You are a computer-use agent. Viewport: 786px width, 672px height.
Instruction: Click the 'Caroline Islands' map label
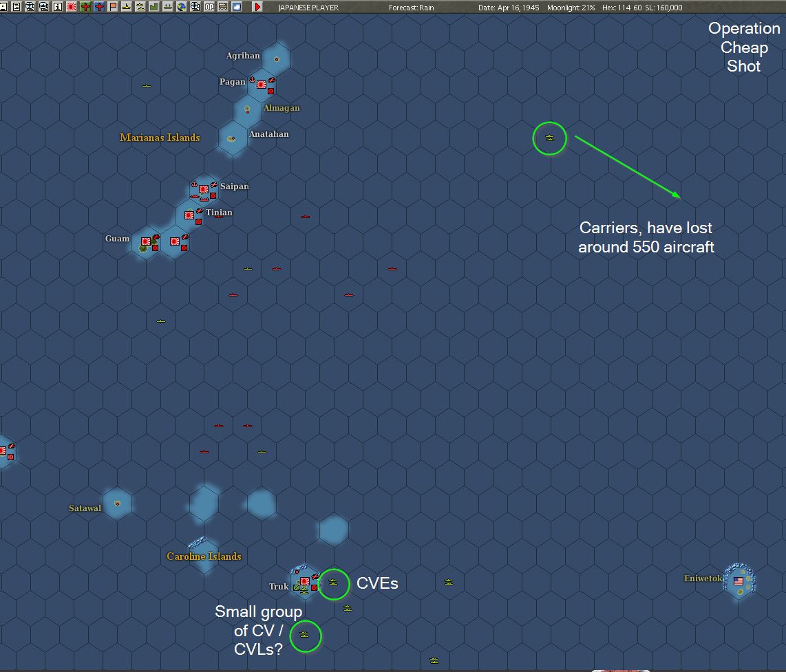click(x=204, y=556)
